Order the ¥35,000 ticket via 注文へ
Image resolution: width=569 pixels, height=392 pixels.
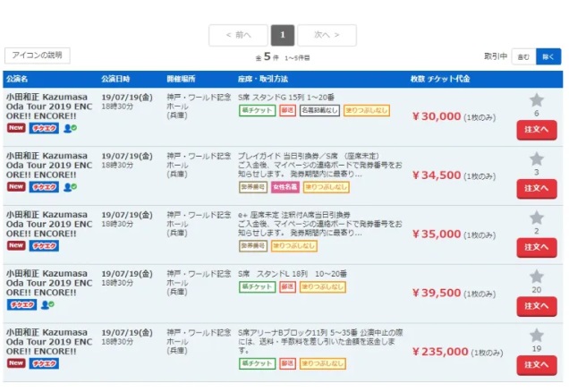(x=537, y=247)
